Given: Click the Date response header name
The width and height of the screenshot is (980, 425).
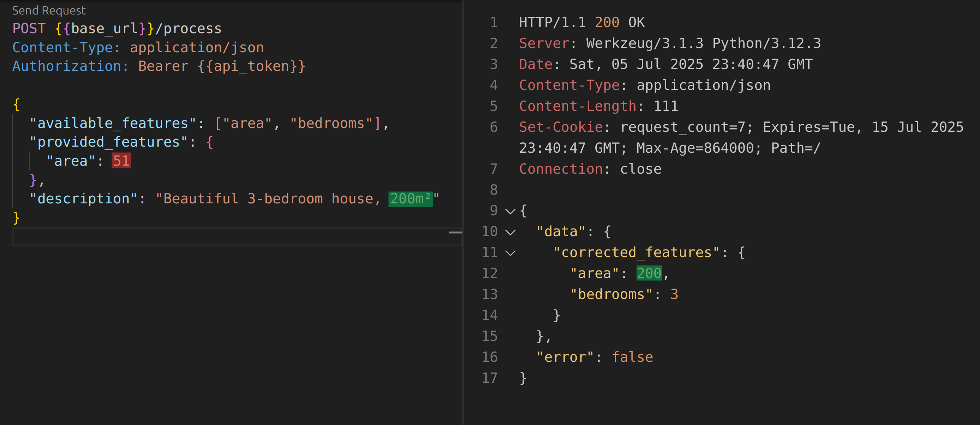Looking at the screenshot, I should (536, 64).
